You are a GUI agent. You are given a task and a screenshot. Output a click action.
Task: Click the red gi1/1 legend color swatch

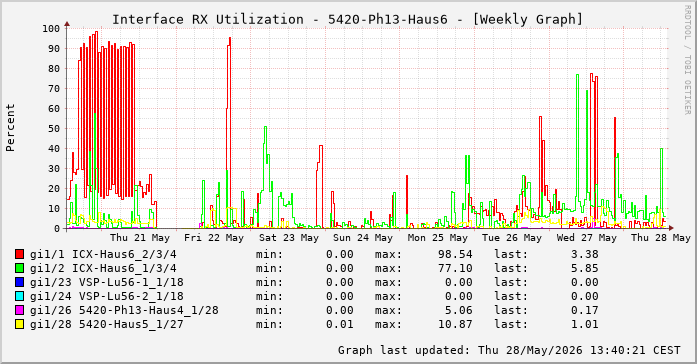tap(19, 254)
